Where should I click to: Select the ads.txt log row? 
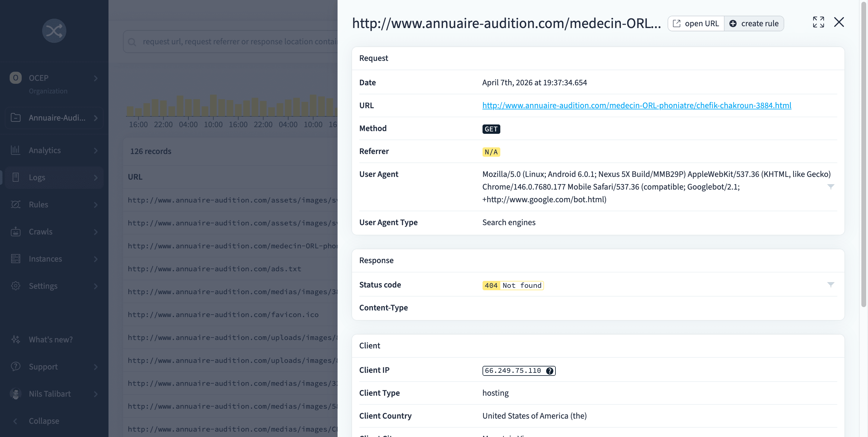pos(231,269)
